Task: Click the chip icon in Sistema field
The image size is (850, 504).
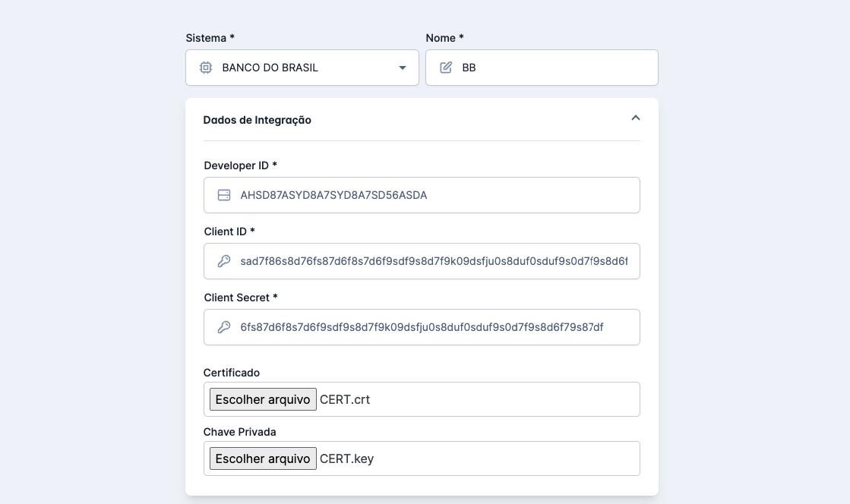Action: [206, 68]
